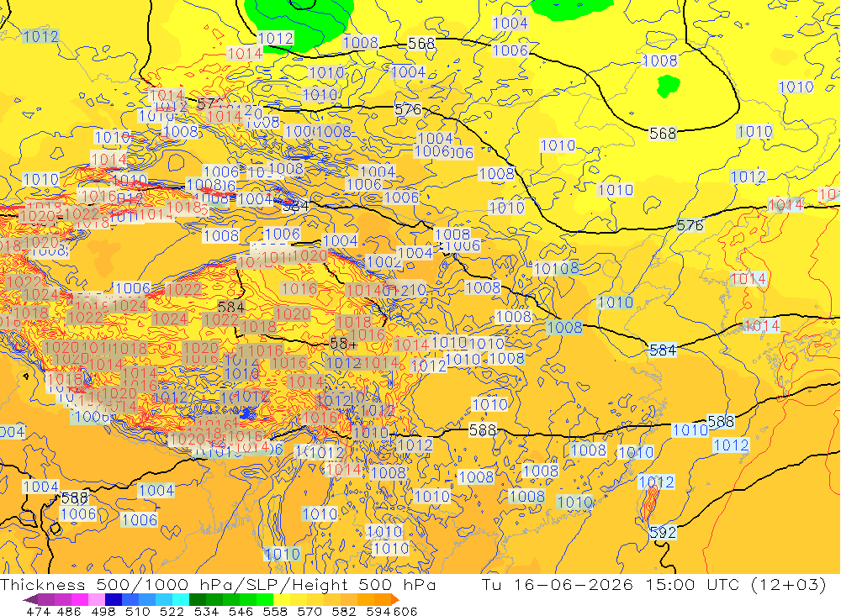Click the light pink legend swatch
841x616 pixels.
pyautogui.click(x=97, y=599)
